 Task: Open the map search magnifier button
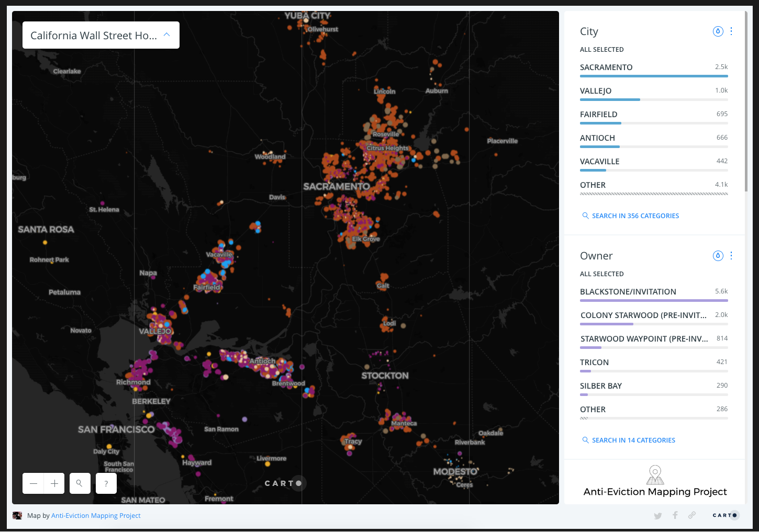tap(80, 483)
